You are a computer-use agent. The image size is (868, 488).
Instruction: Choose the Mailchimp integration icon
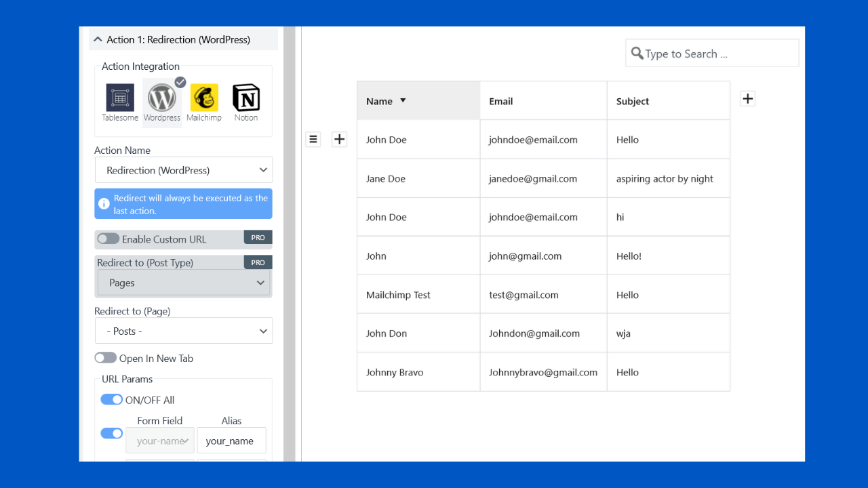(204, 98)
